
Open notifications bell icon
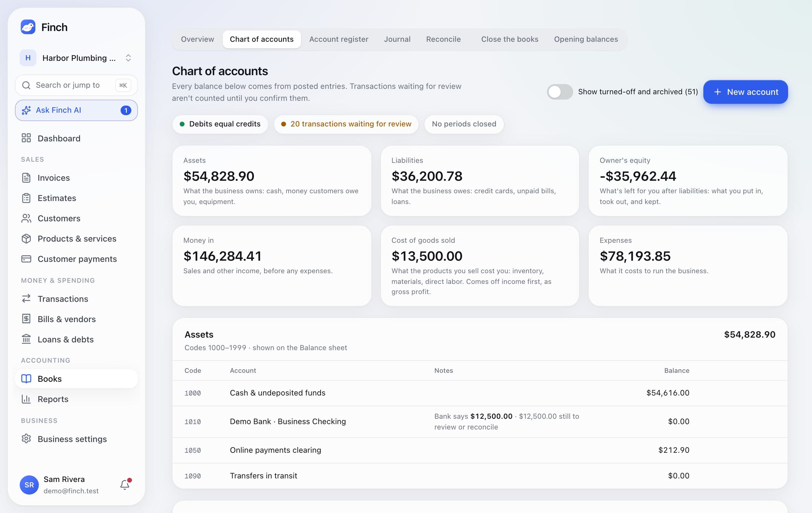pyautogui.click(x=125, y=484)
